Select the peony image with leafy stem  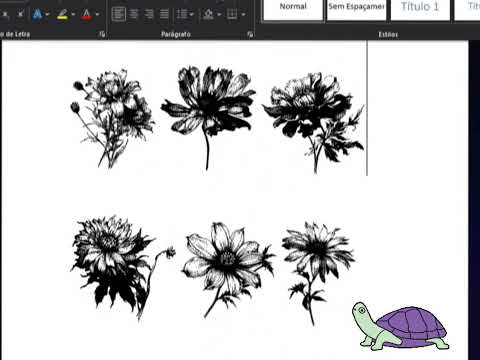pos(313,123)
